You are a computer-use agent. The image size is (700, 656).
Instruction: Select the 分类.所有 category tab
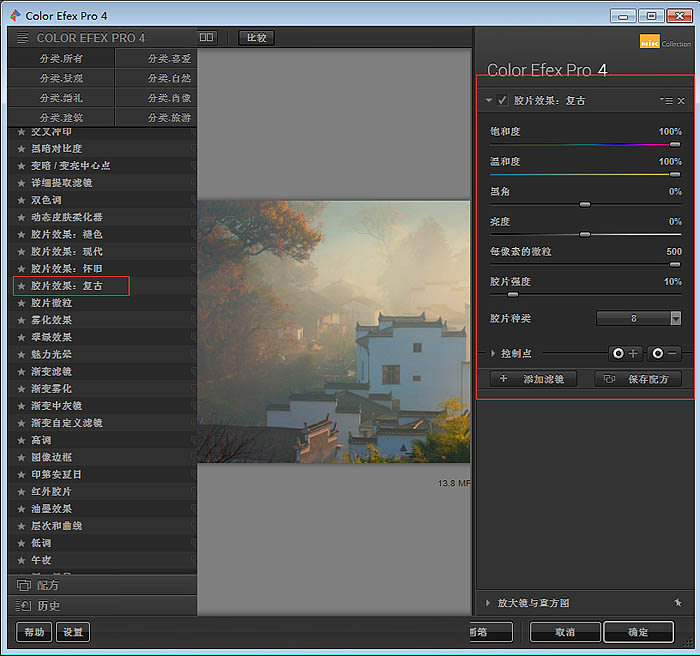(x=61, y=58)
